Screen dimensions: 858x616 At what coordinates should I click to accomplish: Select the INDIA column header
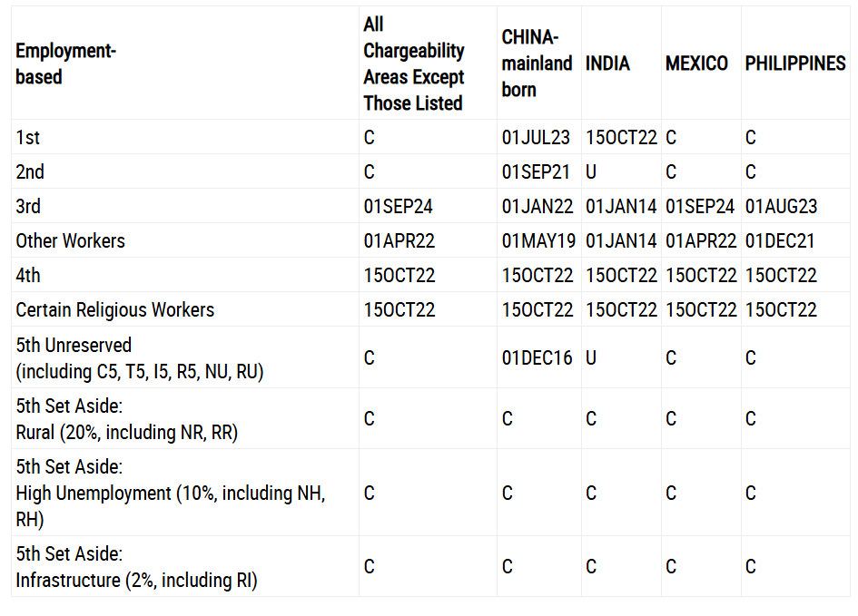coord(607,64)
